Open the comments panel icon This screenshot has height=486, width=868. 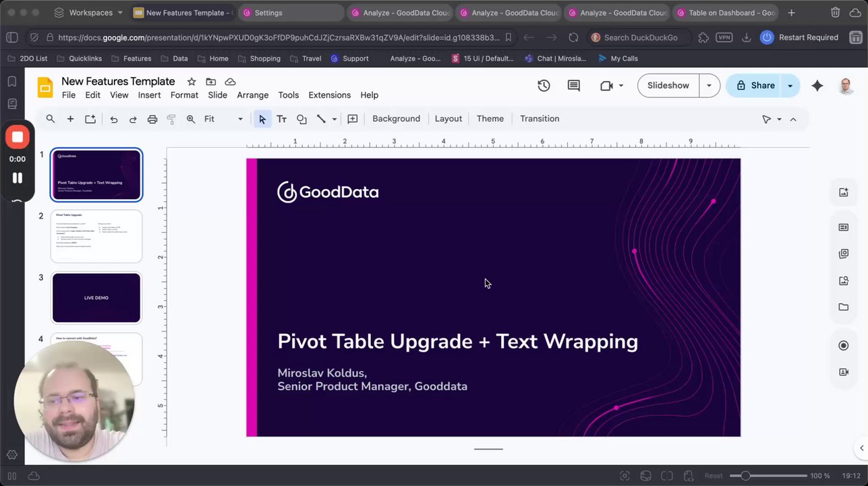(x=574, y=86)
